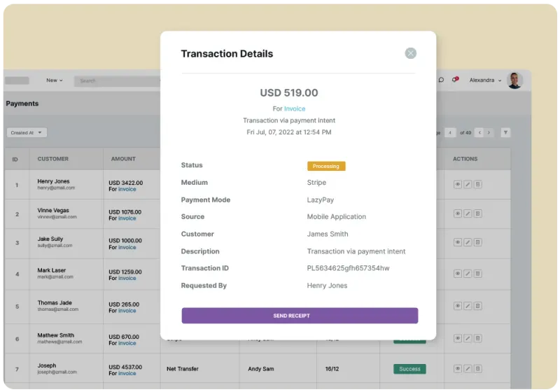Click Alexandra's profile avatar
Viewport: 560px width, 392px height.
[x=514, y=80]
